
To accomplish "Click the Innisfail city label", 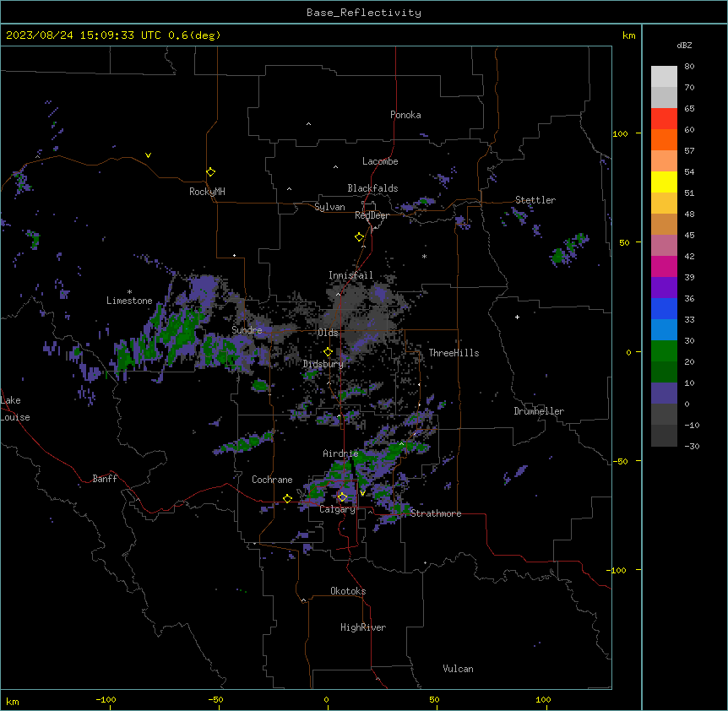I will 350,275.
